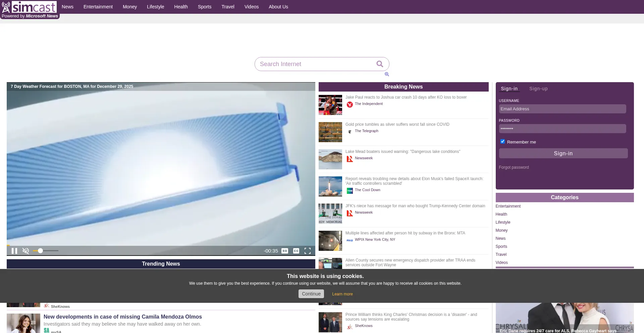Click SheKnows icon under Prince William story
The height and width of the screenshot is (333, 644).
[x=350, y=327]
